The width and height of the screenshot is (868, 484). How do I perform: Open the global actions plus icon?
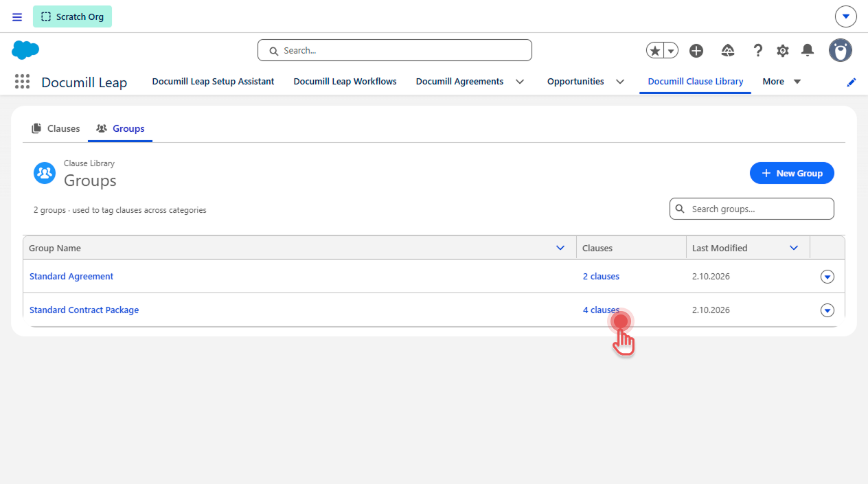696,50
